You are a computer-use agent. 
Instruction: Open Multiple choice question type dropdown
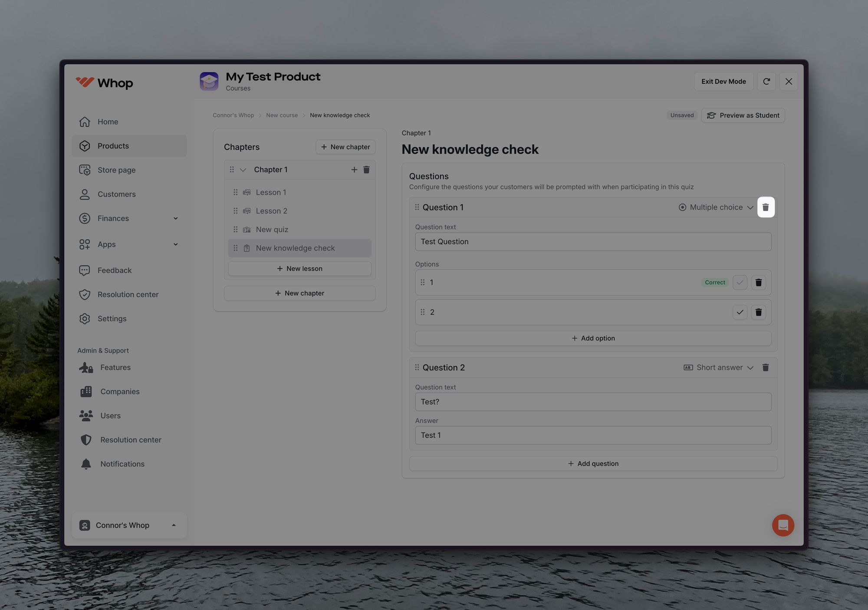pos(716,207)
